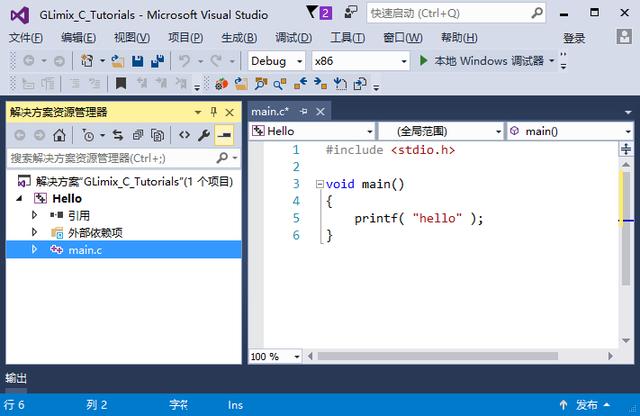Open the debugger target dropdown arrow
The width and height of the screenshot is (640, 416).
[x=551, y=61]
